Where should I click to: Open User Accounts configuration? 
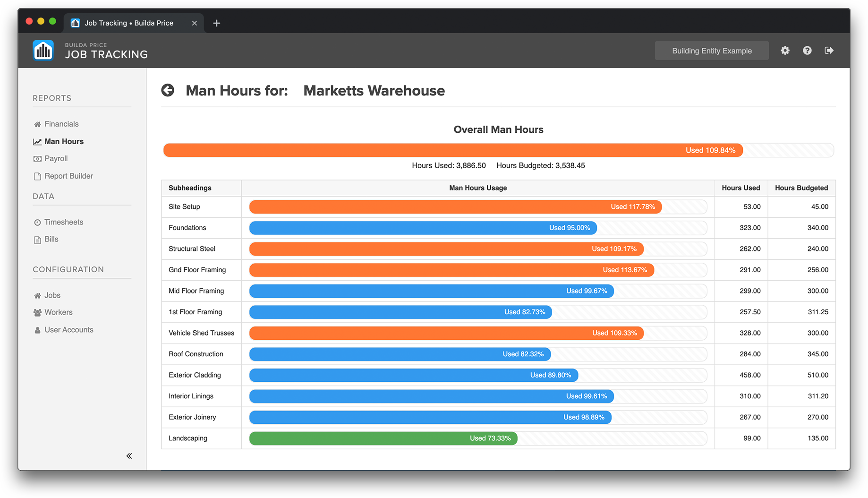68,330
